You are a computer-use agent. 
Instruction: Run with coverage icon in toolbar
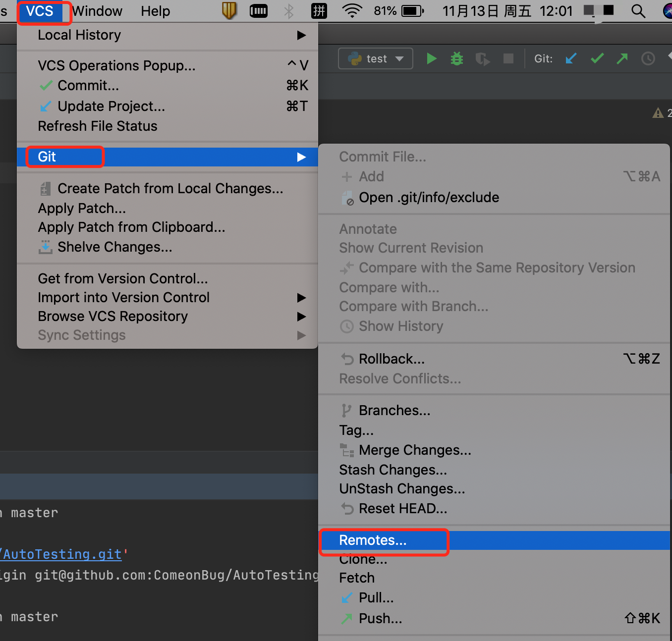click(x=483, y=59)
